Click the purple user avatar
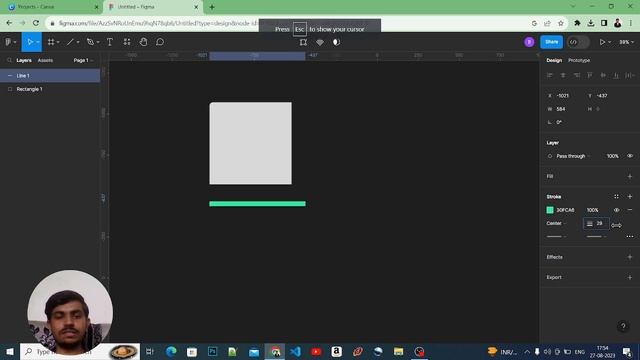This screenshot has height=360, width=640. 529,42
